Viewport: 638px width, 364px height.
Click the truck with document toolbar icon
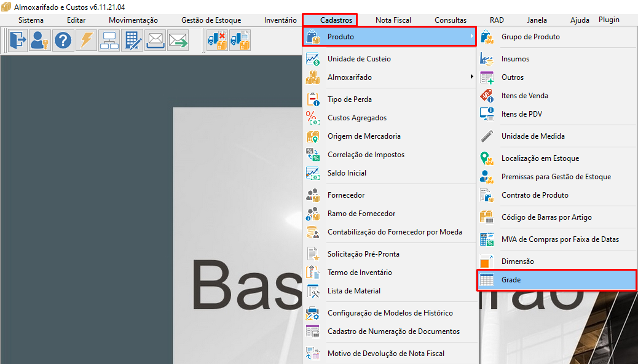click(240, 41)
